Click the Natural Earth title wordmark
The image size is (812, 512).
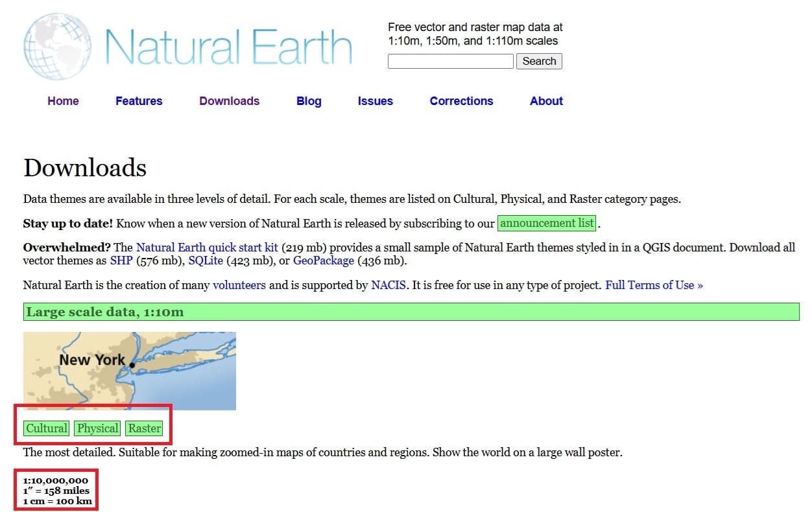click(228, 47)
